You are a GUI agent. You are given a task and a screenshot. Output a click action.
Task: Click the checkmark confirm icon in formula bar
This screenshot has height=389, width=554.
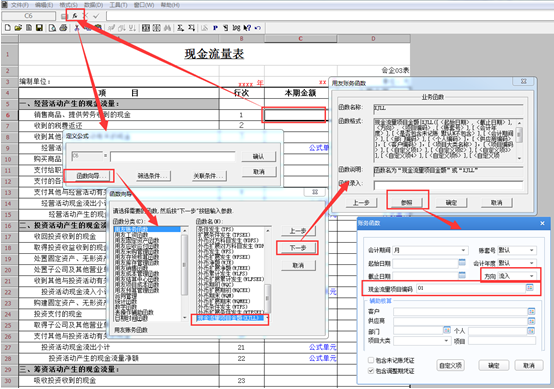pos(96,16)
